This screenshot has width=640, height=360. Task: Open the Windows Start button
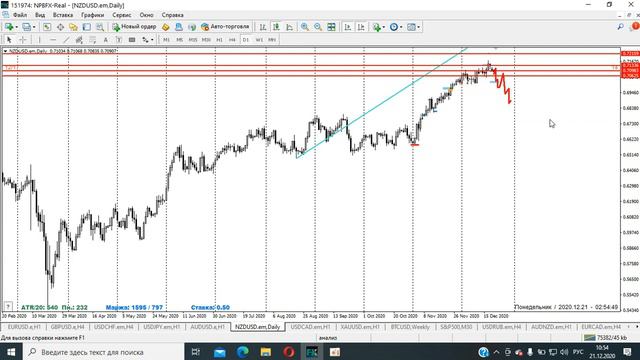pyautogui.click(x=11, y=352)
